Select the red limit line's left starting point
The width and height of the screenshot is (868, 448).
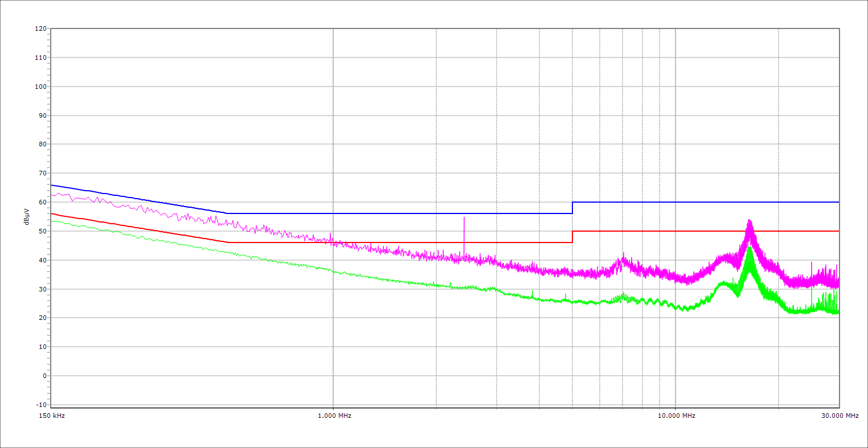point(51,213)
